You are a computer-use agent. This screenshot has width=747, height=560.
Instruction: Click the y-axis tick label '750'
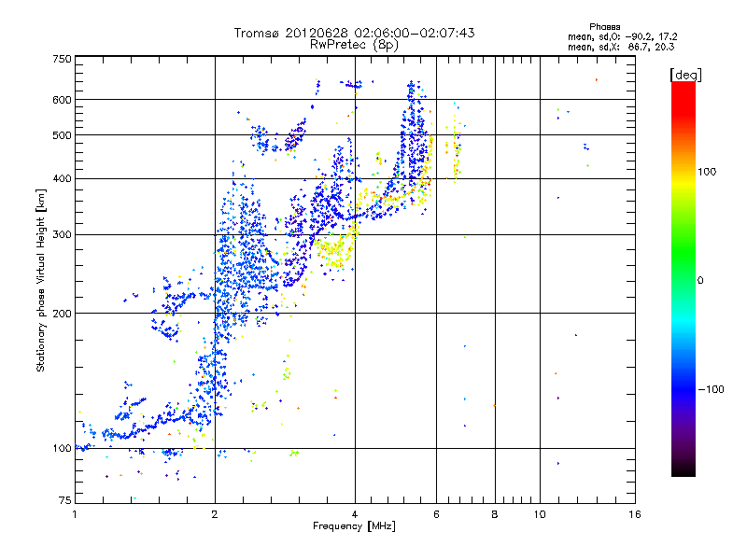[x=62, y=59]
